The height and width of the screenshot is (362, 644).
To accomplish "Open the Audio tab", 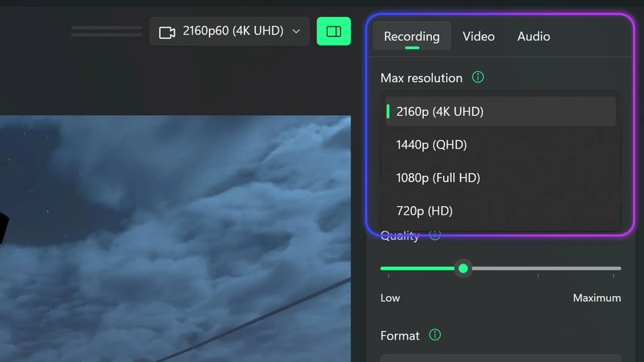I will click(533, 36).
